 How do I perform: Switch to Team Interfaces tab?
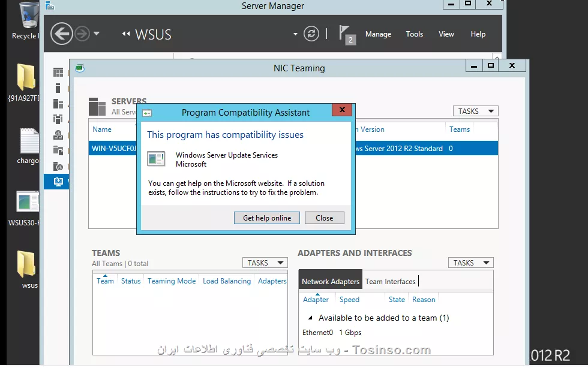pyautogui.click(x=391, y=282)
